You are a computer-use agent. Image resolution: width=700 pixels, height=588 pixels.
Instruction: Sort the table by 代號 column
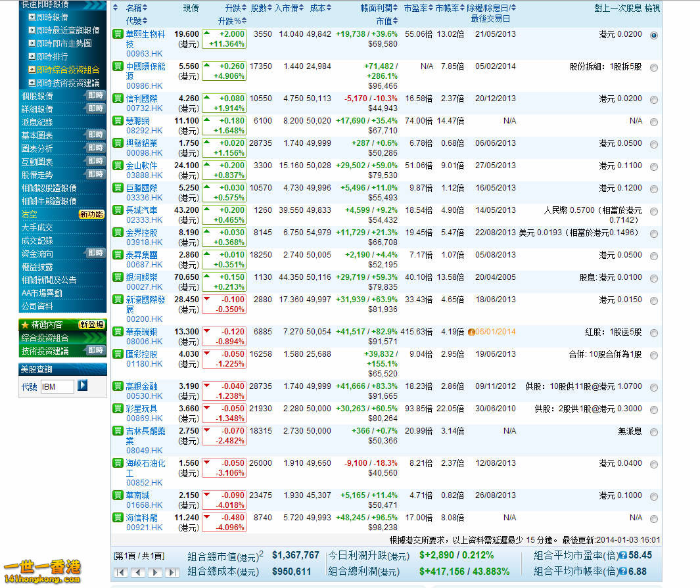(x=136, y=20)
